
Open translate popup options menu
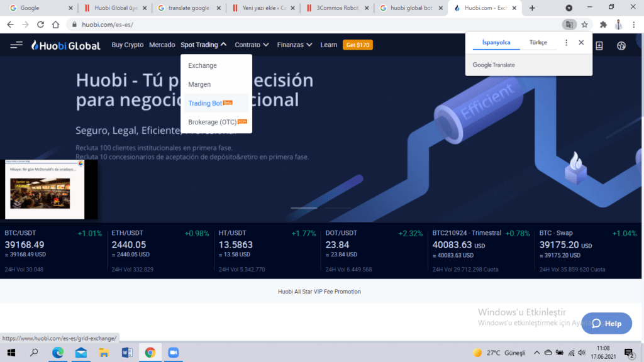tap(567, 43)
